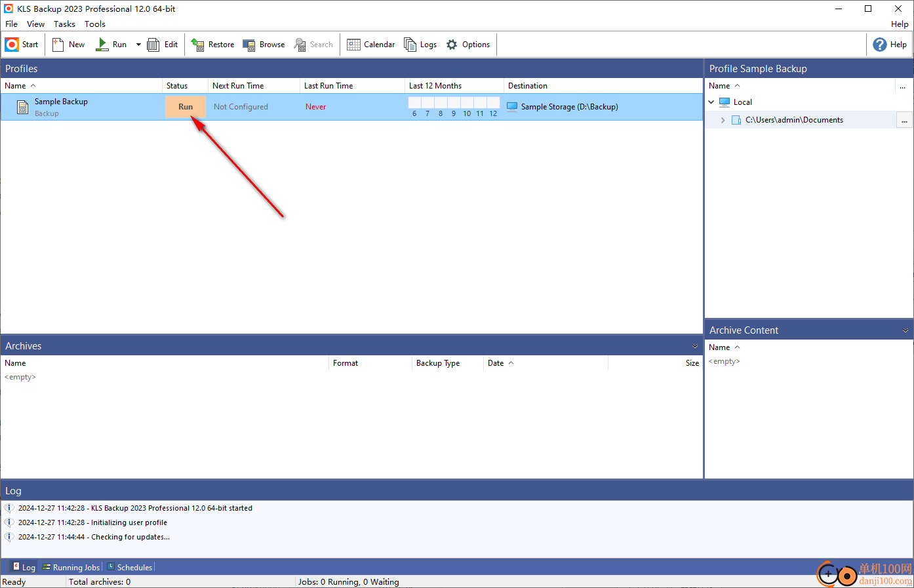Image resolution: width=914 pixels, height=588 pixels.
Task: Click the Name column header in Archives
Action: 165,363
